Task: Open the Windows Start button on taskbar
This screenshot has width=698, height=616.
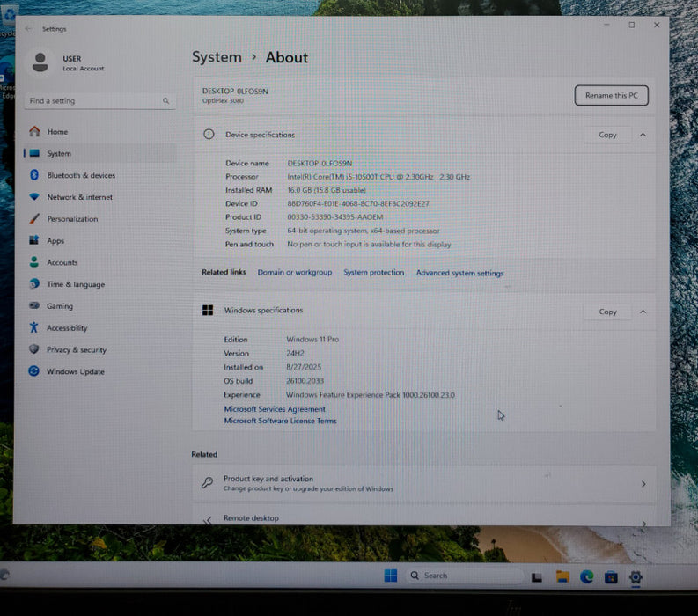Action: click(x=391, y=576)
